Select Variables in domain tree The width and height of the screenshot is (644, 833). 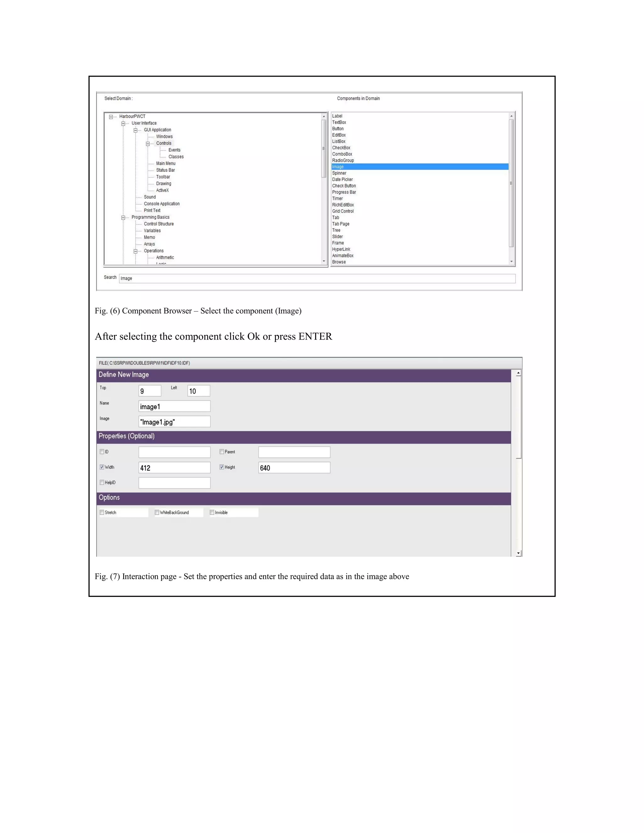152,231
